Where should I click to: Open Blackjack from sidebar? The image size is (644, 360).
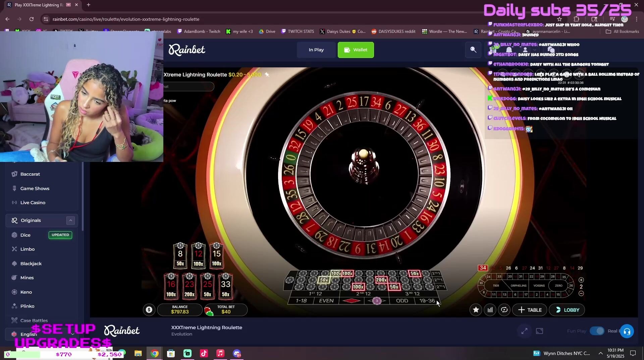pyautogui.click(x=31, y=264)
